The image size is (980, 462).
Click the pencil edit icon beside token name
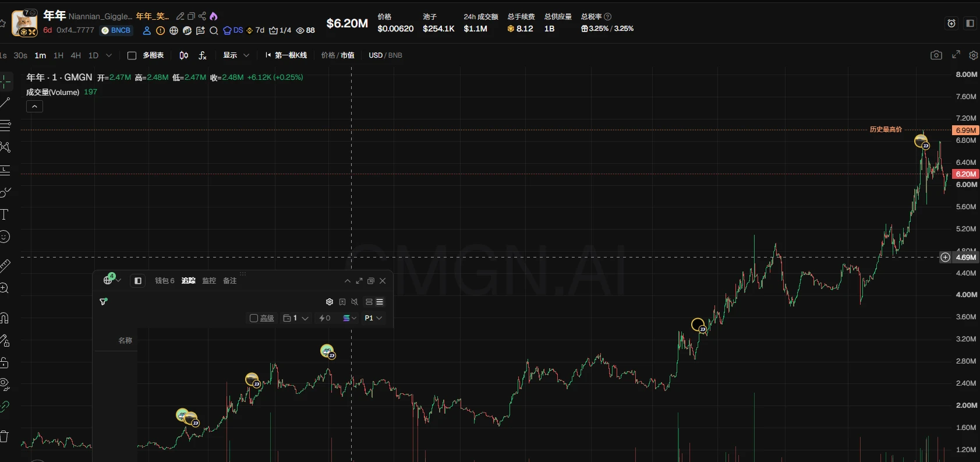[181, 16]
